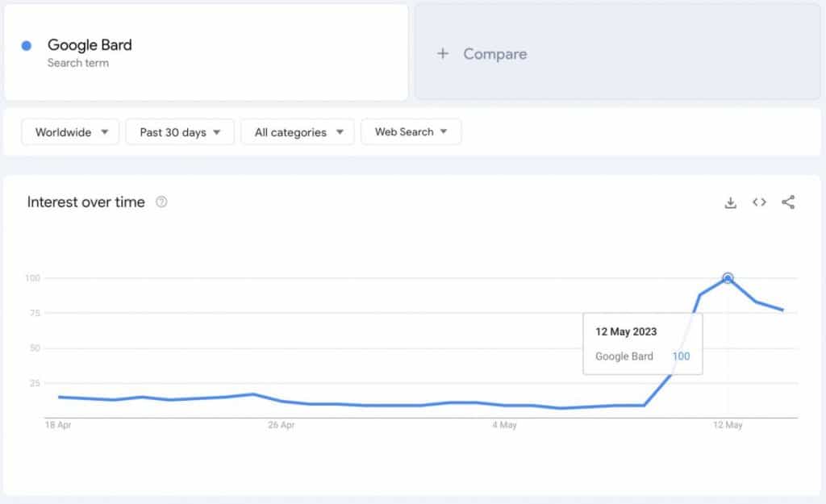Open the Worldwide region dropdown
Image resolution: width=826 pixels, height=504 pixels.
(70, 131)
